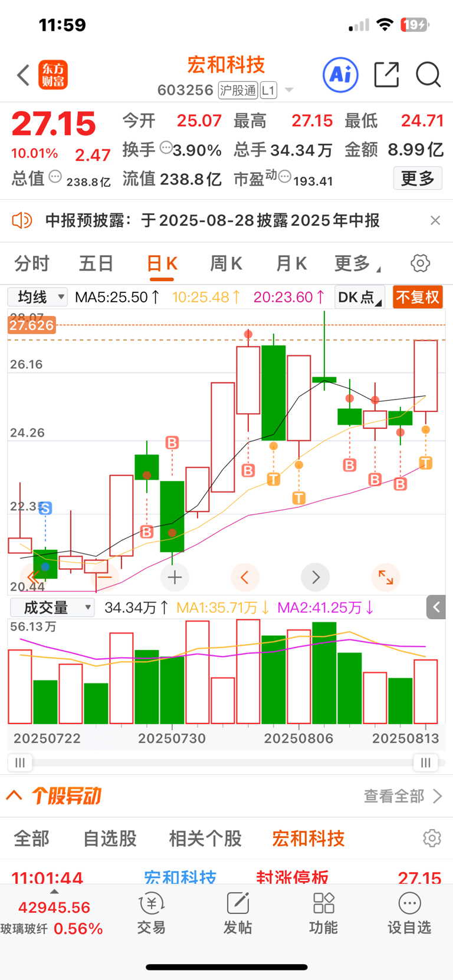Open the 成交量 indicator dropdown

(52, 607)
